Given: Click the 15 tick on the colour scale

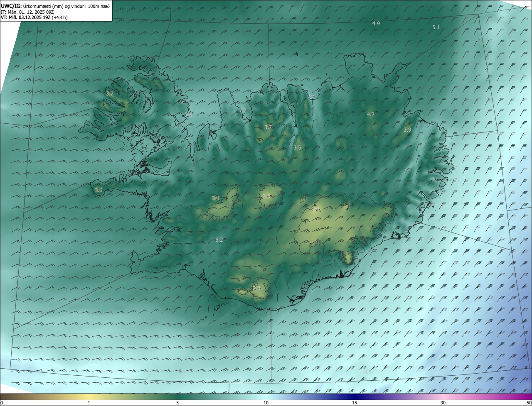Looking at the screenshot, I should (355, 403).
